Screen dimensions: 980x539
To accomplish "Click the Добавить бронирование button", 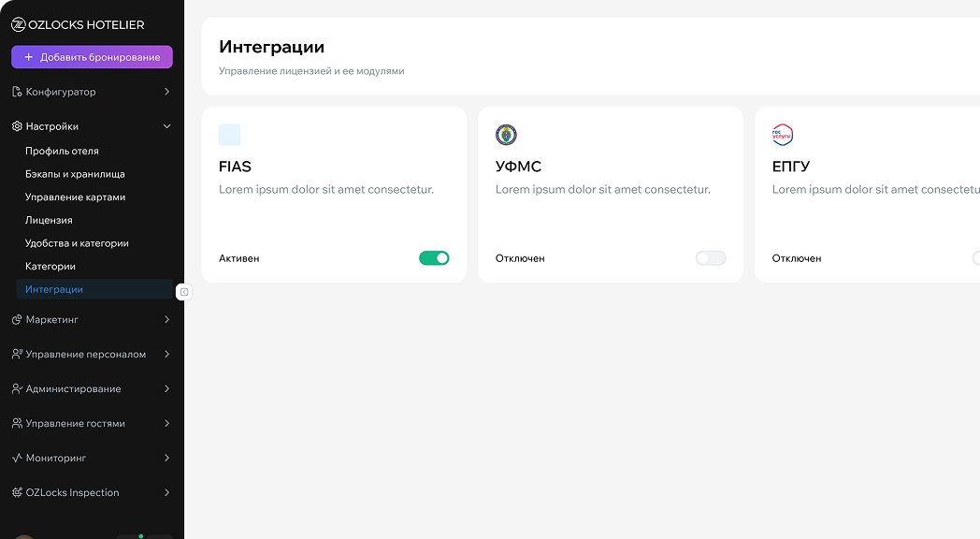I will [x=92, y=57].
